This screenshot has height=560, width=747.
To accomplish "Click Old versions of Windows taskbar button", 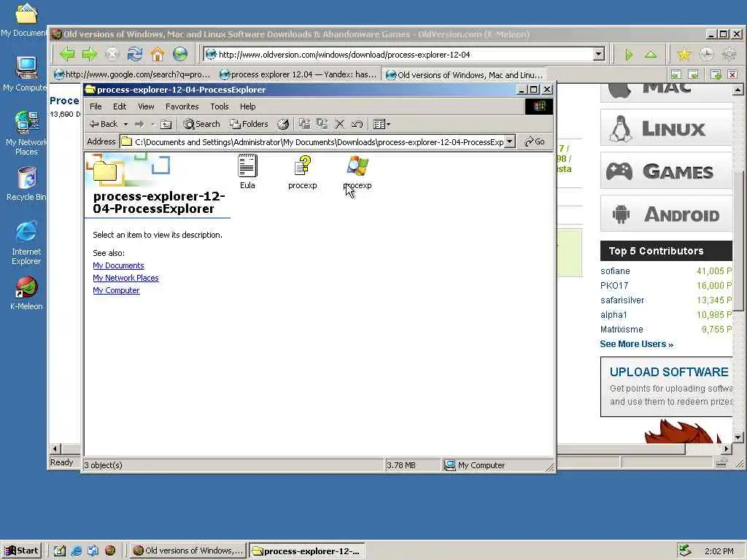I will click(x=187, y=551).
